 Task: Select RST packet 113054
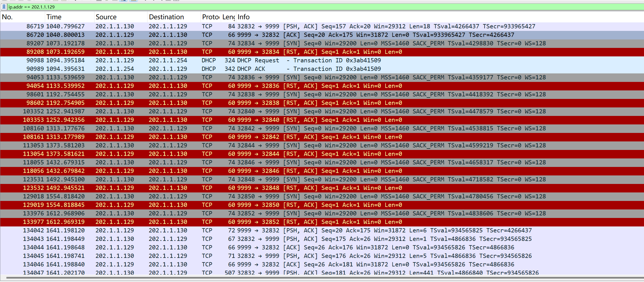(x=322, y=154)
